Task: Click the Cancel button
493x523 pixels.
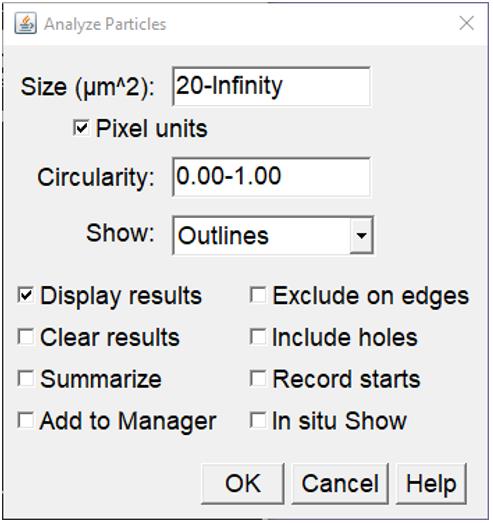Action: pos(340,483)
